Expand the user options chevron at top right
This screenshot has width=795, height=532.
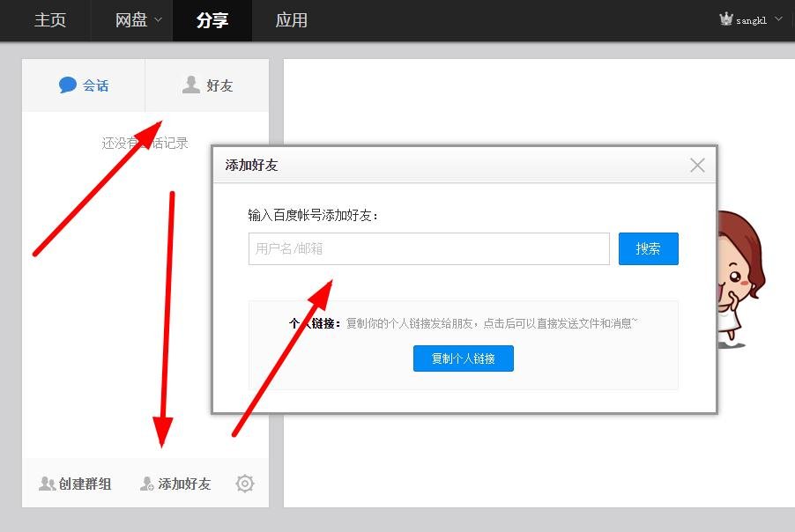pos(777,18)
